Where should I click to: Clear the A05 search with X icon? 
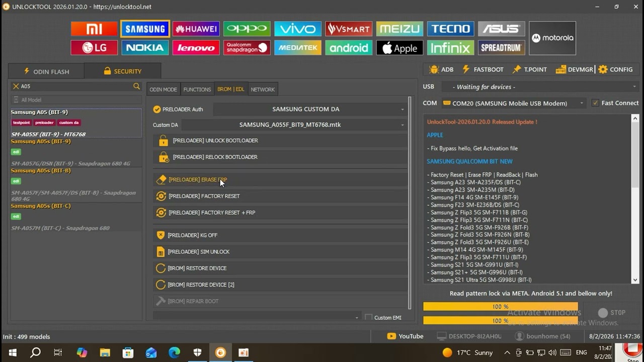pyautogui.click(x=16, y=86)
